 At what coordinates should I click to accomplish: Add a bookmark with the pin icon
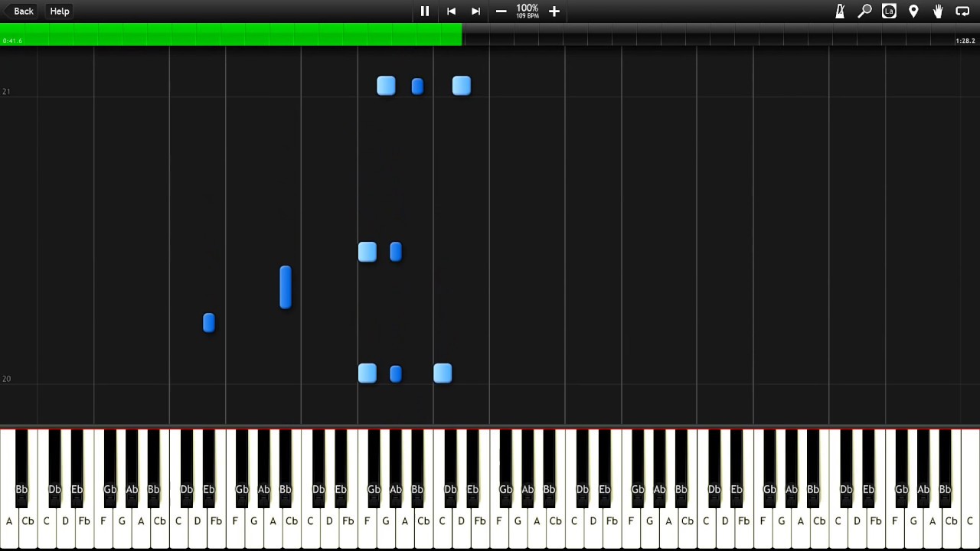point(913,11)
